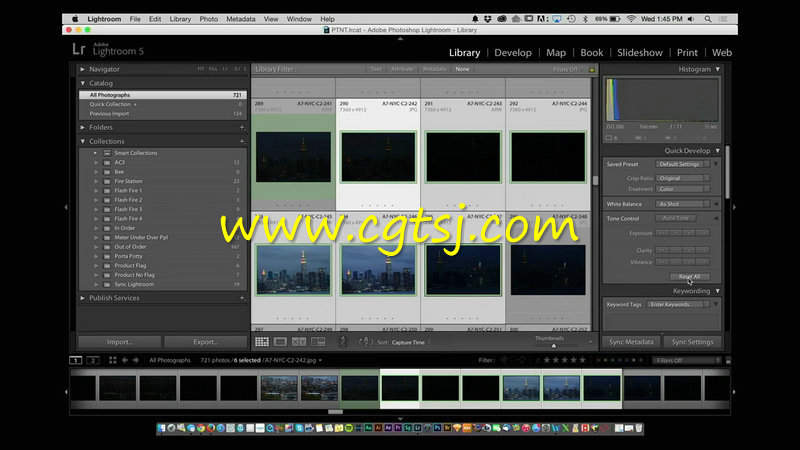Expand the Navigator panel
Screen dimensions: 800x450
tap(83, 69)
